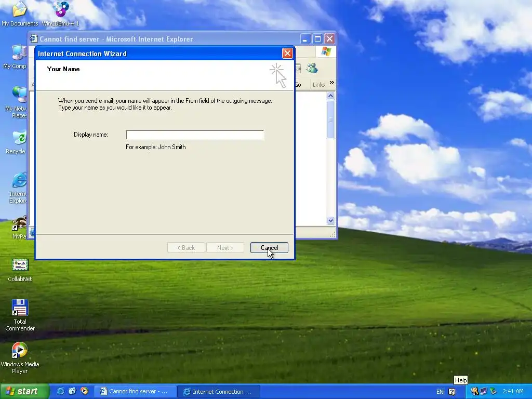
Task: Maximize the Internet Explorer window
Action: [317, 39]
